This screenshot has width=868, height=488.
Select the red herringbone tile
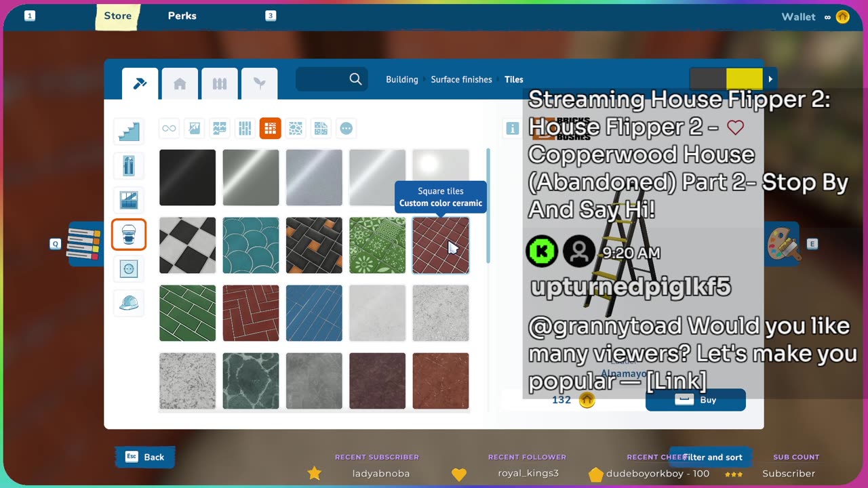[x=251, y=313]
